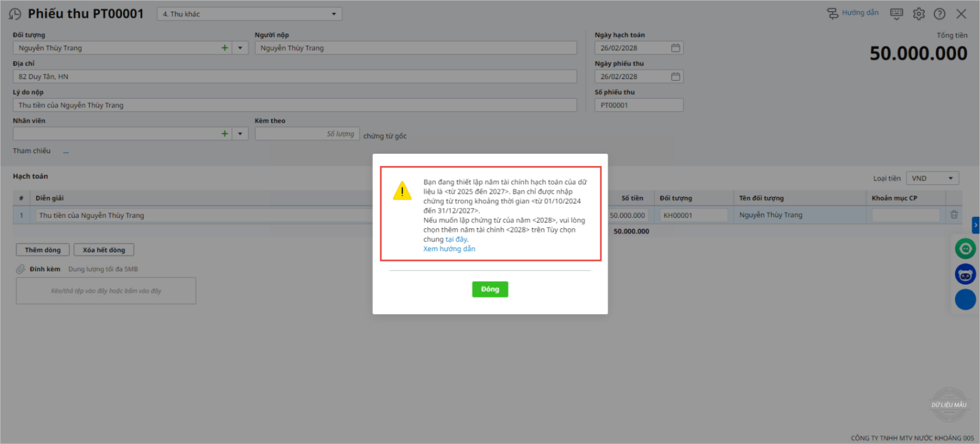This screenshot has width=980, height=444.
Task: Click the help question mark icon
Action: (x=939, y=14)
